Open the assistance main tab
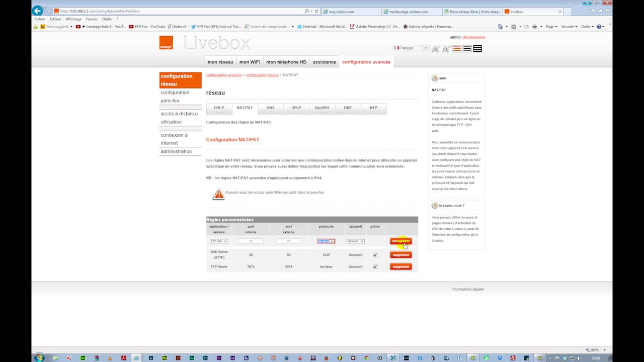The width and height of the screenshot is (644, 362). click(324, 62)
